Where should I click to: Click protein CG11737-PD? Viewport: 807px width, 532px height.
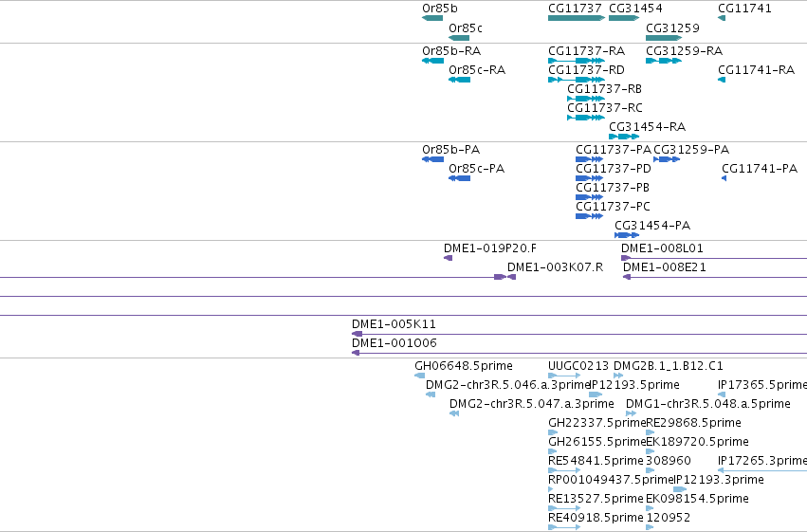[589, 178]
